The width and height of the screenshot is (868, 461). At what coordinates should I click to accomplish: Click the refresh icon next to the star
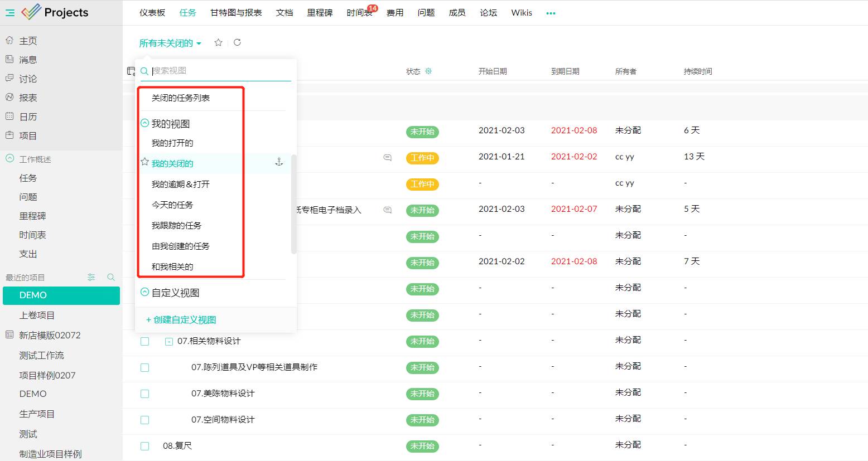pyautogui.click(x=238, y=42)
